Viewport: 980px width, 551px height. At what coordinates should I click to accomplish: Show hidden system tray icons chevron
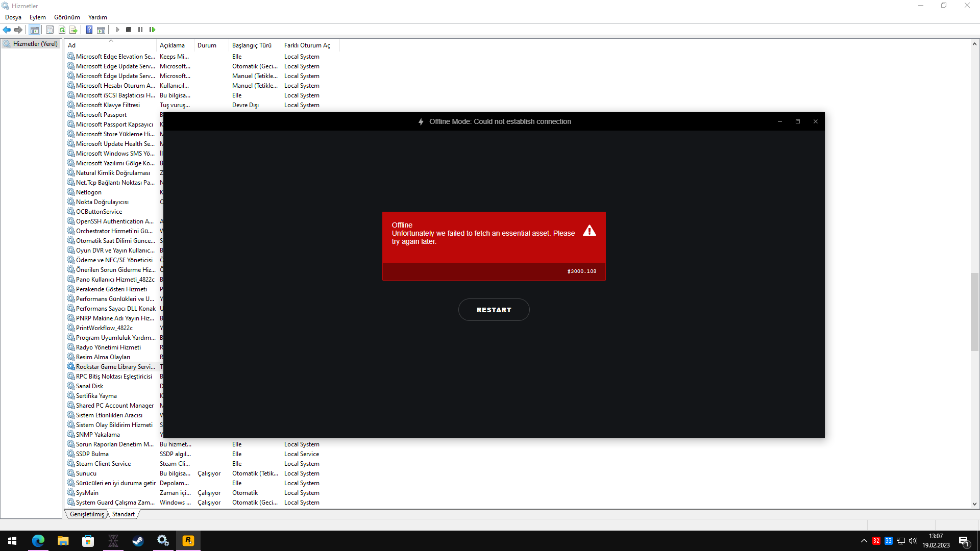[x=864, y=541]
